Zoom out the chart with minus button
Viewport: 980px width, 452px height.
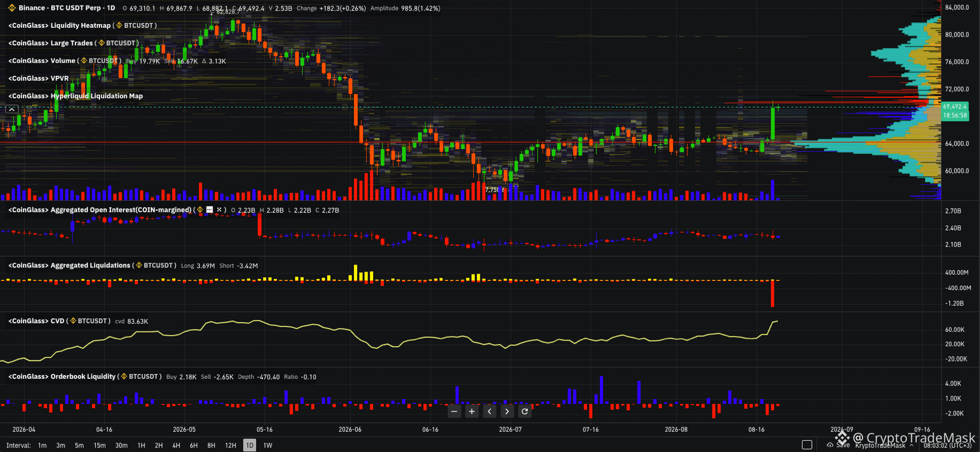[x=454, y=412]
